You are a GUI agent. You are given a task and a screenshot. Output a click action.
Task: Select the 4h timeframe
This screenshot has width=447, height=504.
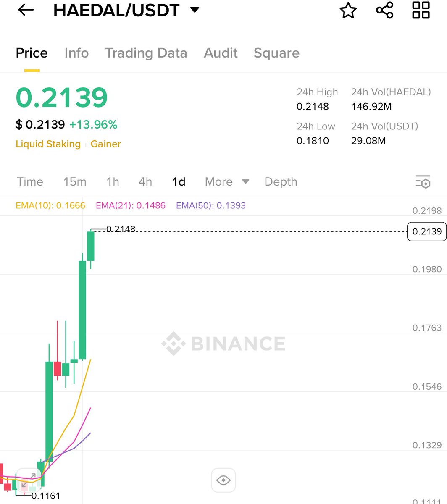[145, 182]
